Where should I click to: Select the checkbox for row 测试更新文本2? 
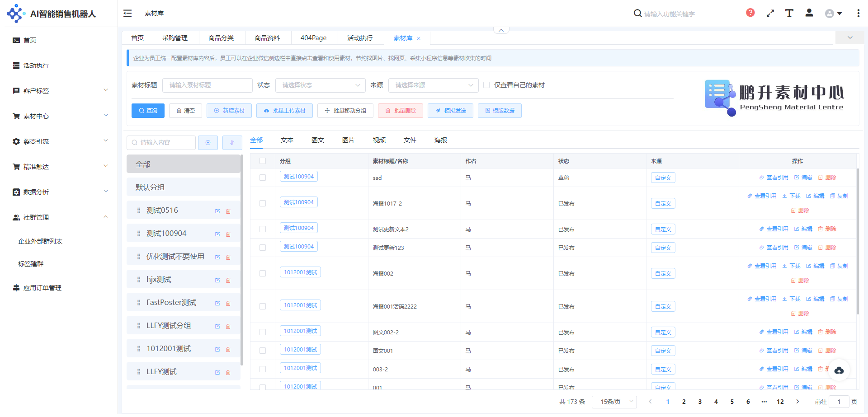click(263, 229)
